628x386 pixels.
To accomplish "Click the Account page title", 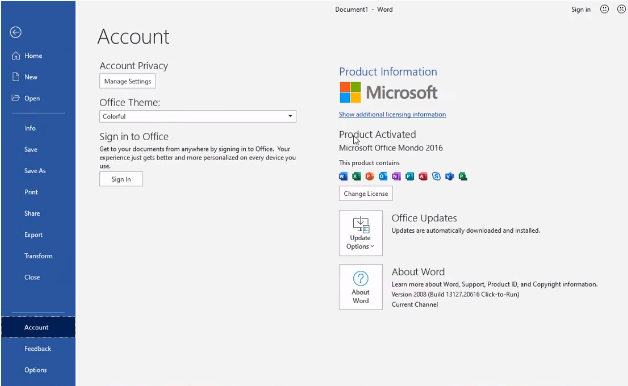I will pos(133,36).
